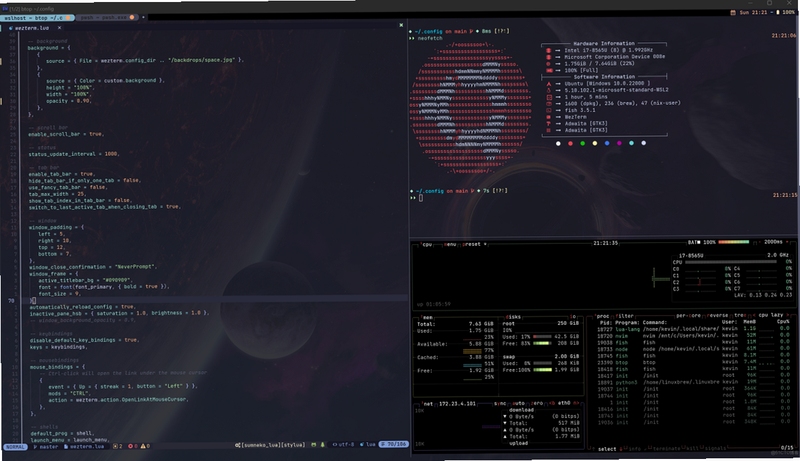Open the btop preset selector

[x=472, y=244]
